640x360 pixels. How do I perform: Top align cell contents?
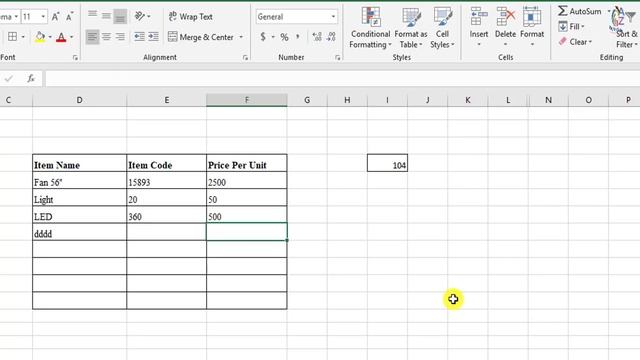coord(93,16)
